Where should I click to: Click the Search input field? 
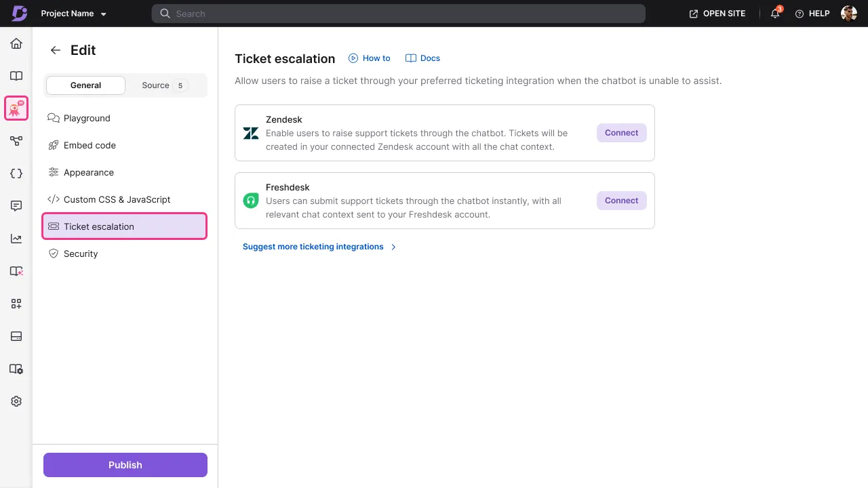[x=399, y=14]
